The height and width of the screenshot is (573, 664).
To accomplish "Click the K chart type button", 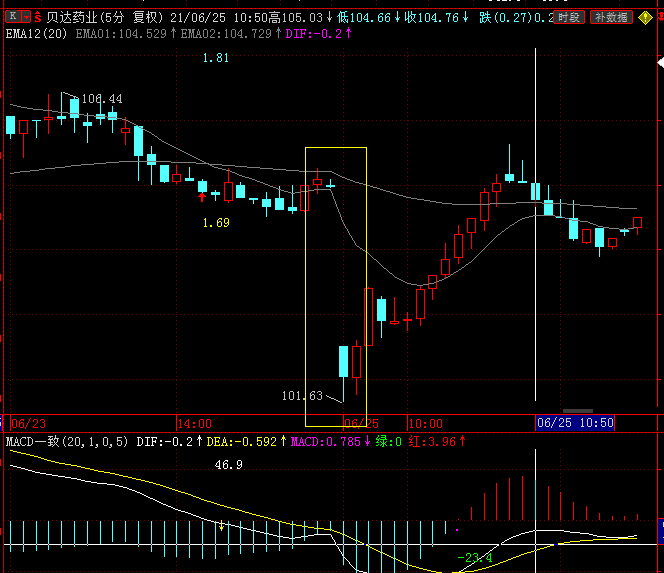I will [x=13, y=17].
